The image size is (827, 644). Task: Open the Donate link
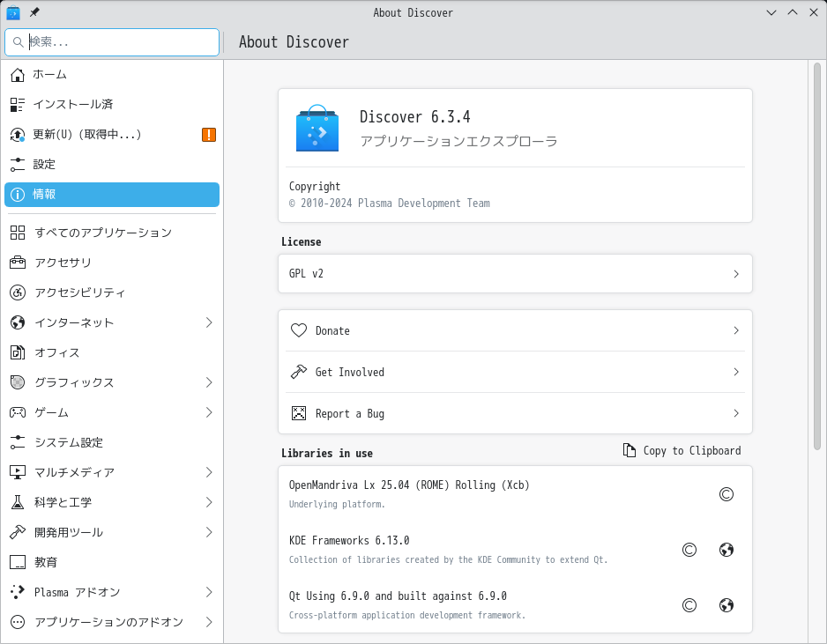point(515,330)
